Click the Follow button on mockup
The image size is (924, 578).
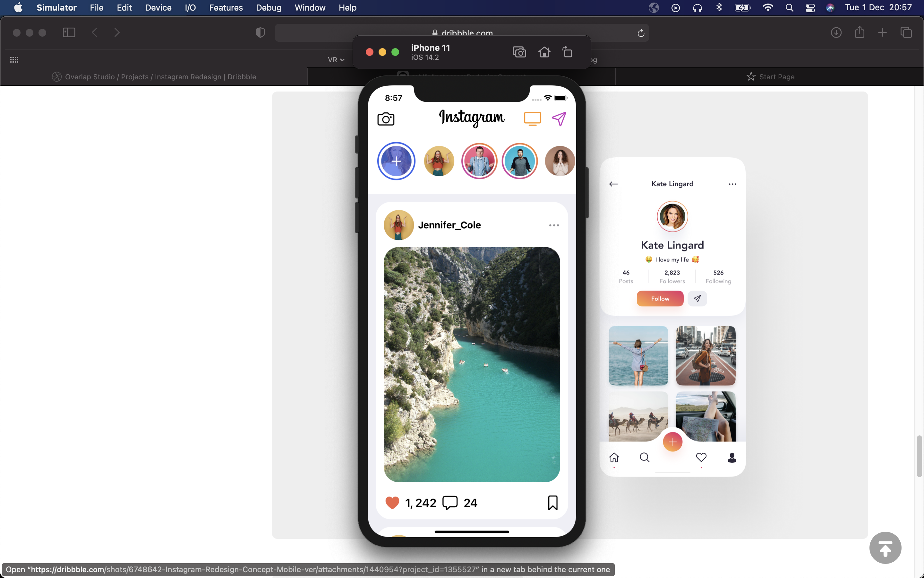pos(660,299)
